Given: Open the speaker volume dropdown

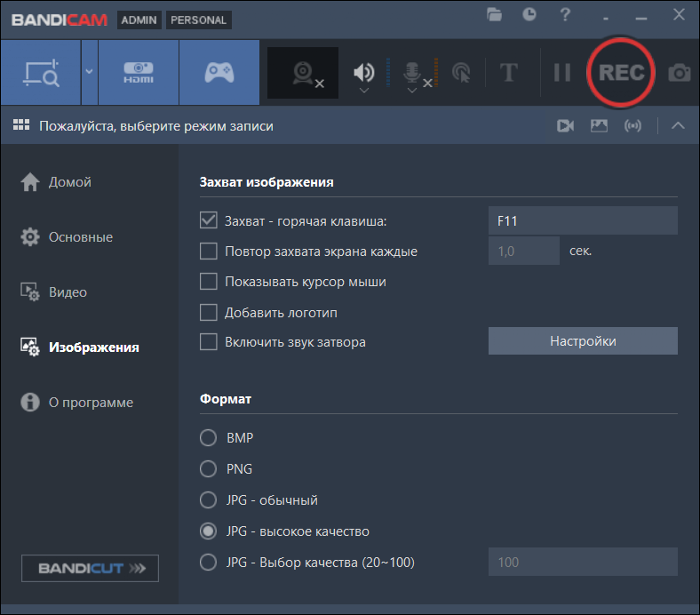Looking at the screenshot, I should coord(364,90).
